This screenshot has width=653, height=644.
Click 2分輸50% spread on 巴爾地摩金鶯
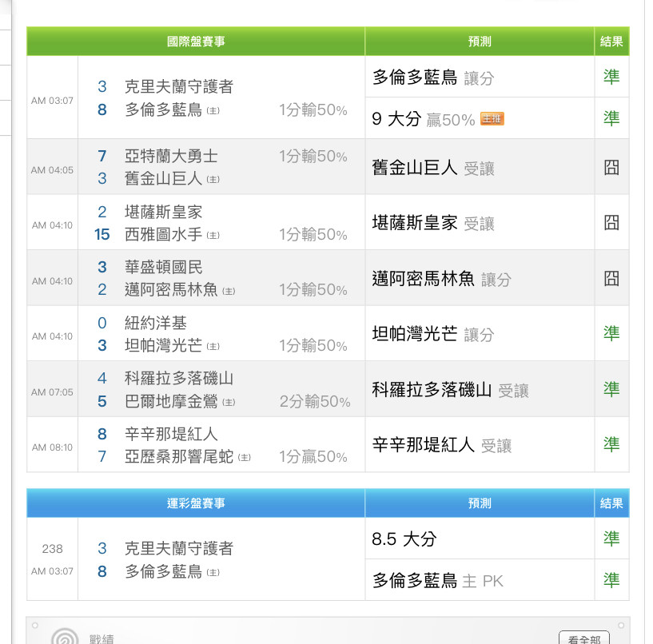click(315, 402)
